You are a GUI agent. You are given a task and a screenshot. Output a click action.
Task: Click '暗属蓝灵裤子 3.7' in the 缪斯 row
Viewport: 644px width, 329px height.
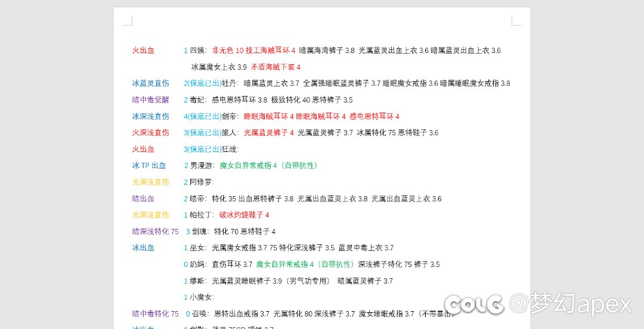coord(365,281)
